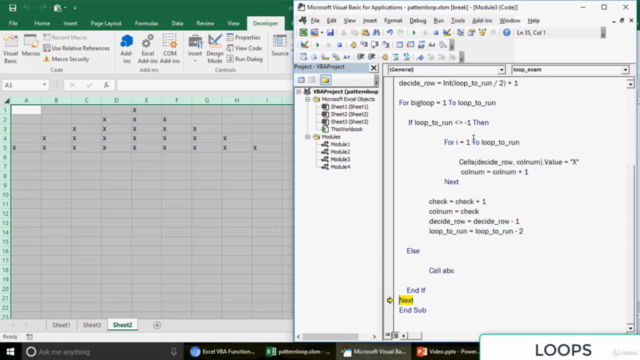Open Video.pptx PowerPoint from taskbar
The image size is (640, 360).
(446, 351)
